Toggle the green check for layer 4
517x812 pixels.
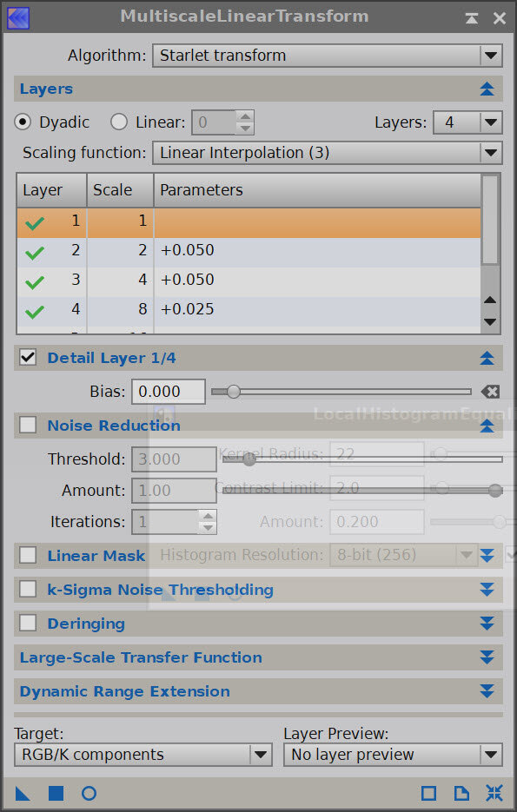pos(35,312)
